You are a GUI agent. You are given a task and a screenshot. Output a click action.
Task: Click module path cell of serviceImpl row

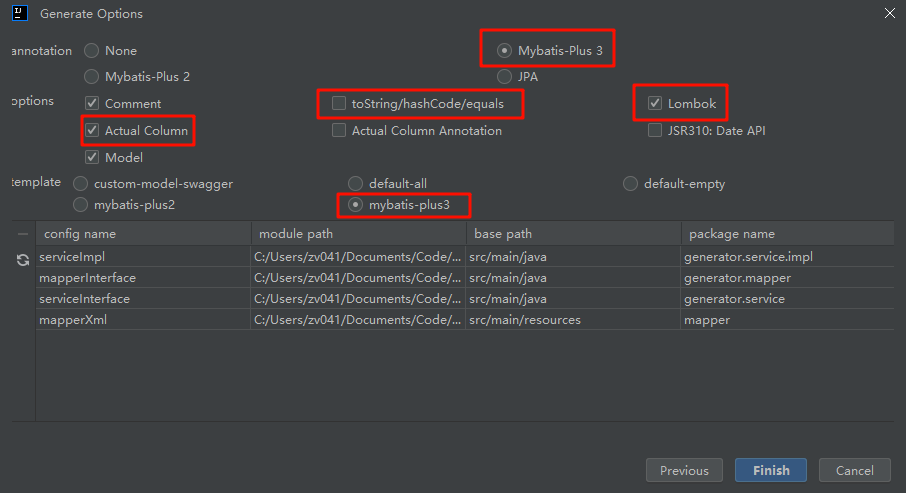pos(358,257)
